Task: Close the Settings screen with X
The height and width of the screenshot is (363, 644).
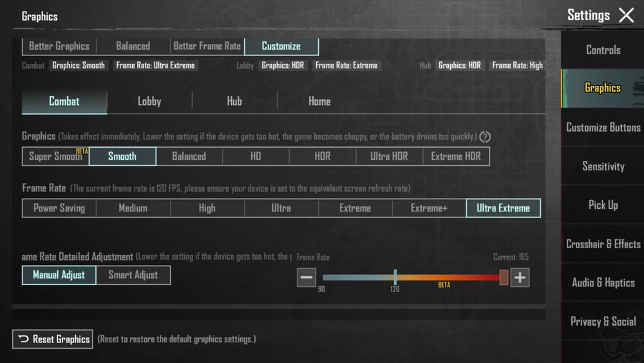Action: 627,15
